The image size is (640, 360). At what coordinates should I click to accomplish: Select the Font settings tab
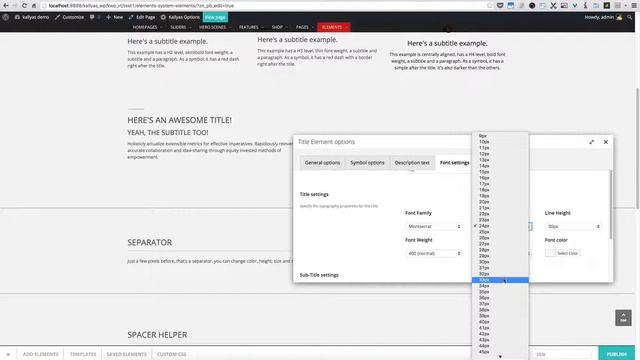tap(454, 163)
